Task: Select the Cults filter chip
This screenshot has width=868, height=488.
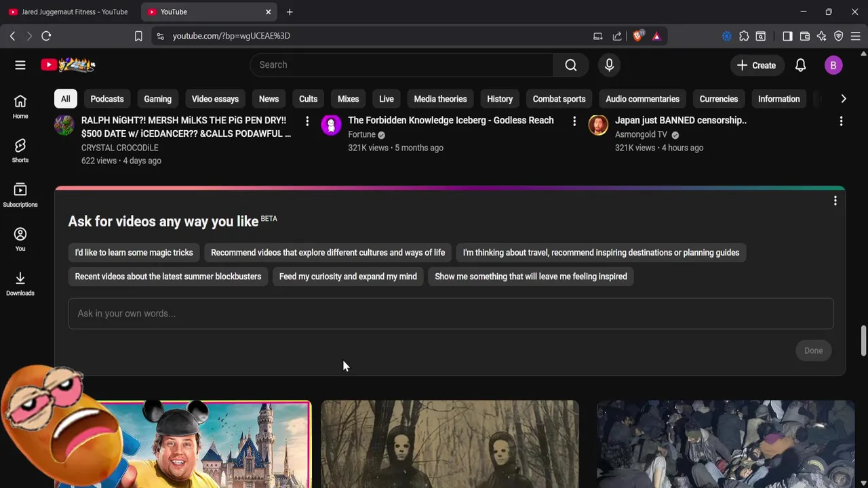Action: [308, 99]
